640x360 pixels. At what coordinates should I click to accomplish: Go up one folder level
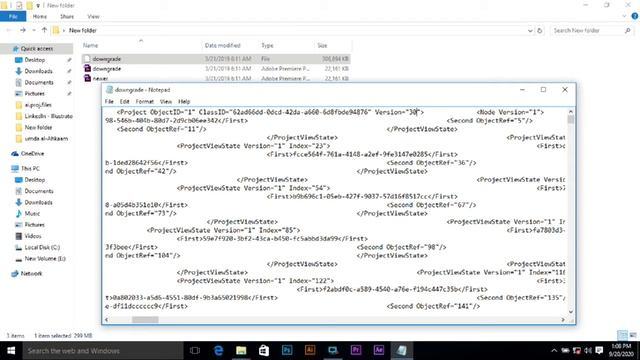click(x=44, y=30)
